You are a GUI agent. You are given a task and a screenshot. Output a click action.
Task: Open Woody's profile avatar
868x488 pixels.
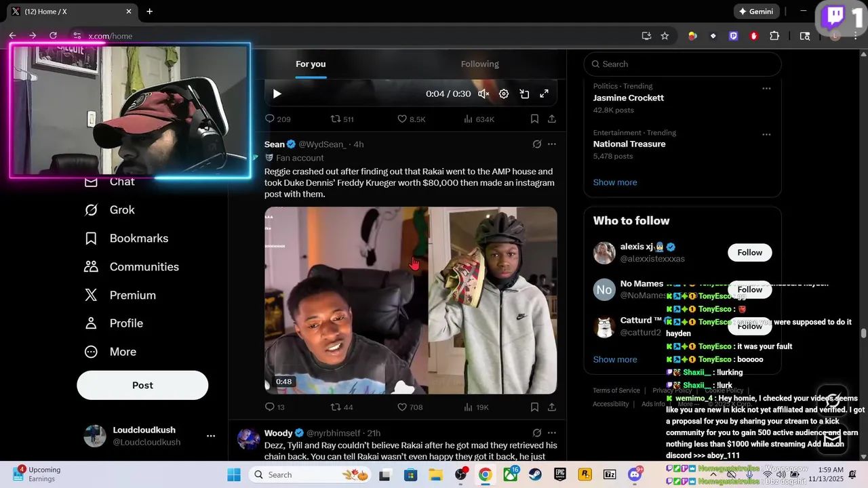pos(248,439)
